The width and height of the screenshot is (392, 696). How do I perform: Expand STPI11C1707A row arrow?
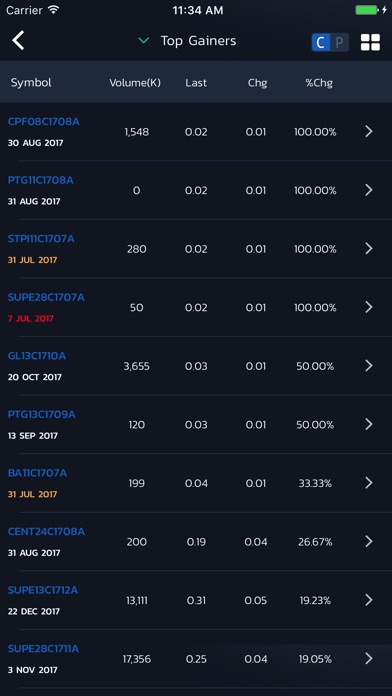tap(368, 249)
